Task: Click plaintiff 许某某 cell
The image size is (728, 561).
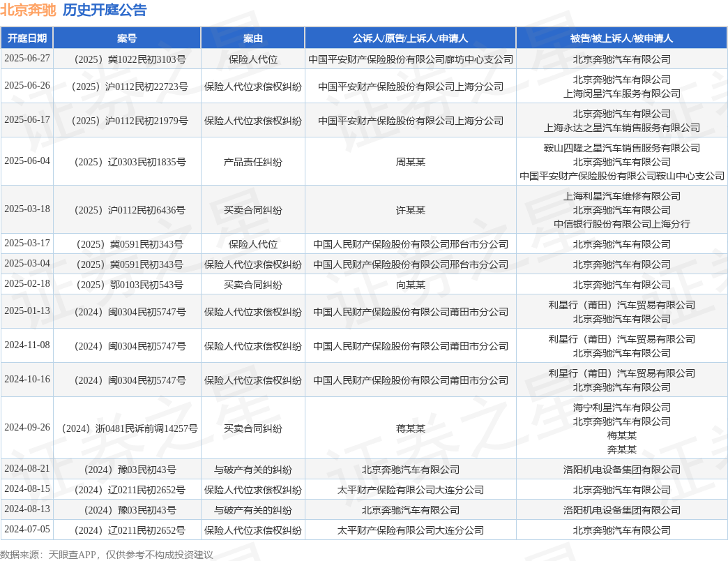Action: (411, 211)
